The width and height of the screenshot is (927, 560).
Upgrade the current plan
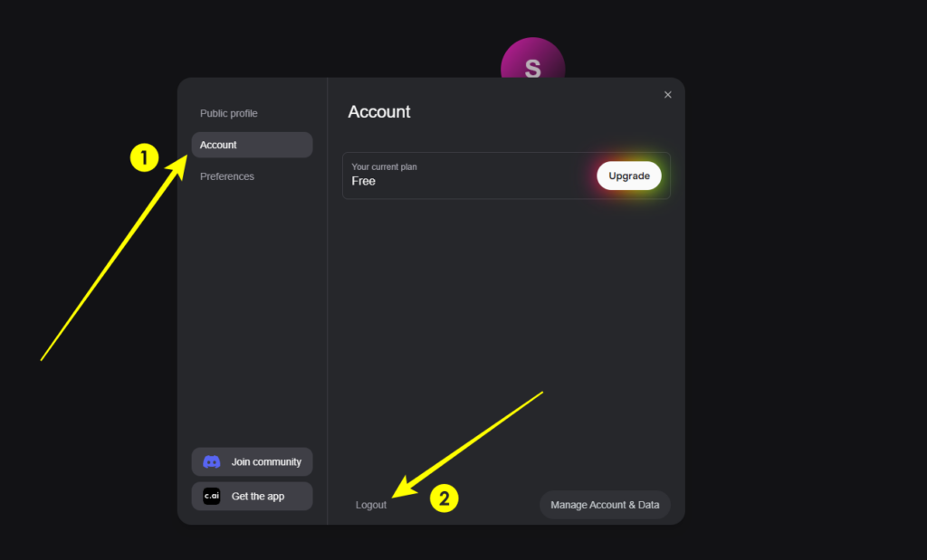coord(629,176)
